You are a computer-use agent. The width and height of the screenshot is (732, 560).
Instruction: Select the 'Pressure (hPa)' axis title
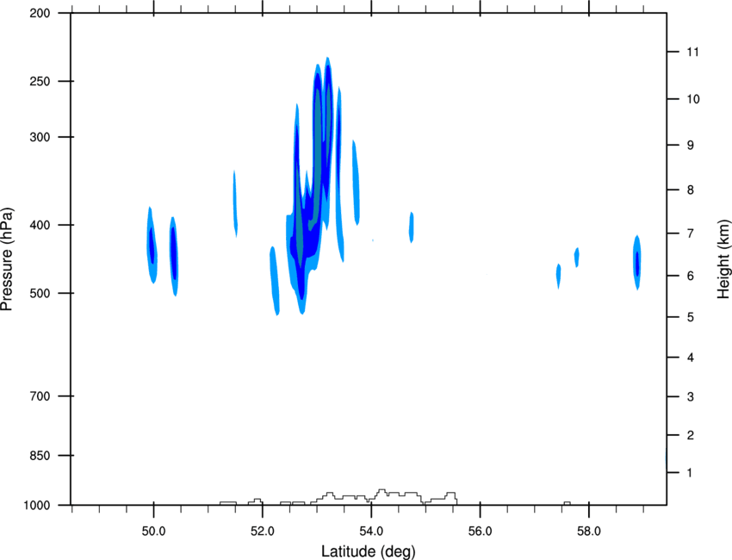coord(7,259)
